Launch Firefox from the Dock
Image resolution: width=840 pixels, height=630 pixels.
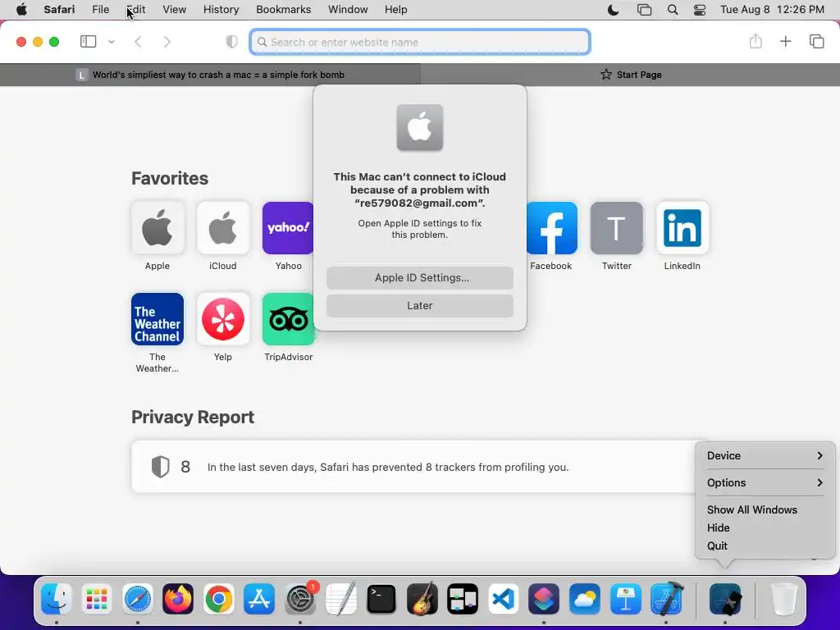click(178, 599)
